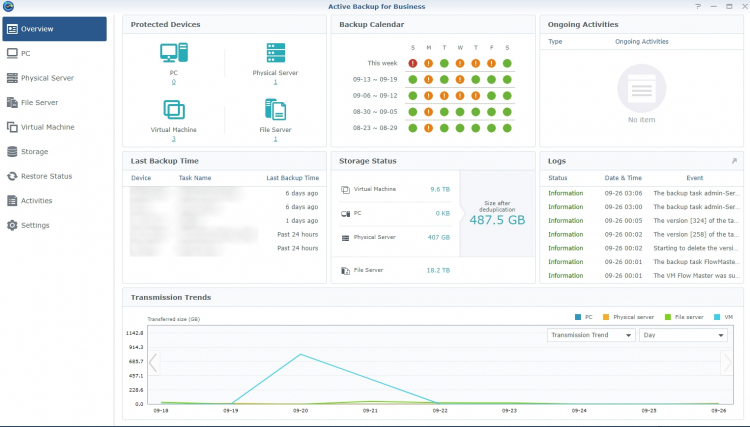Toggle File server legend green swatch
This screenshot has width=750, height=427.
click(668, 317)
